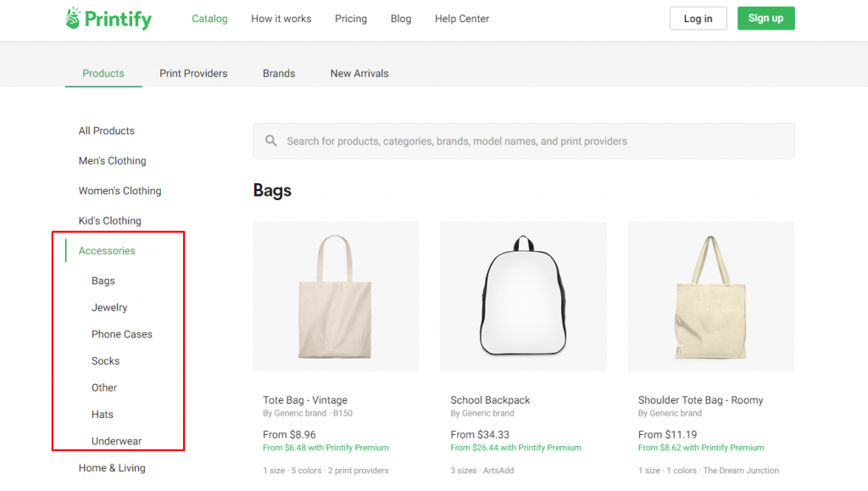This screenshot has height=491, width=868.
Task: Open the Catalog nav item
Action: click(209, 19)
